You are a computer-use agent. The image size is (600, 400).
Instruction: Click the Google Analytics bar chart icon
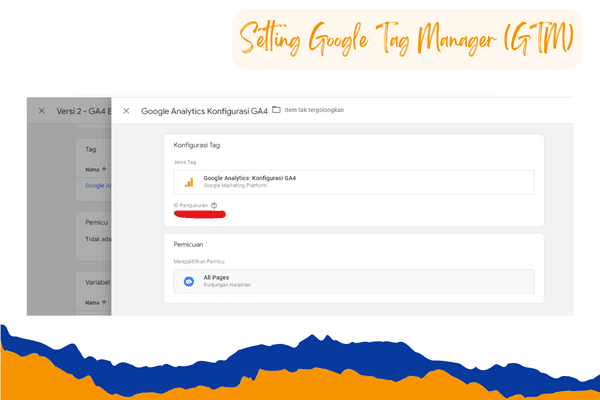[x=189, y=182]
